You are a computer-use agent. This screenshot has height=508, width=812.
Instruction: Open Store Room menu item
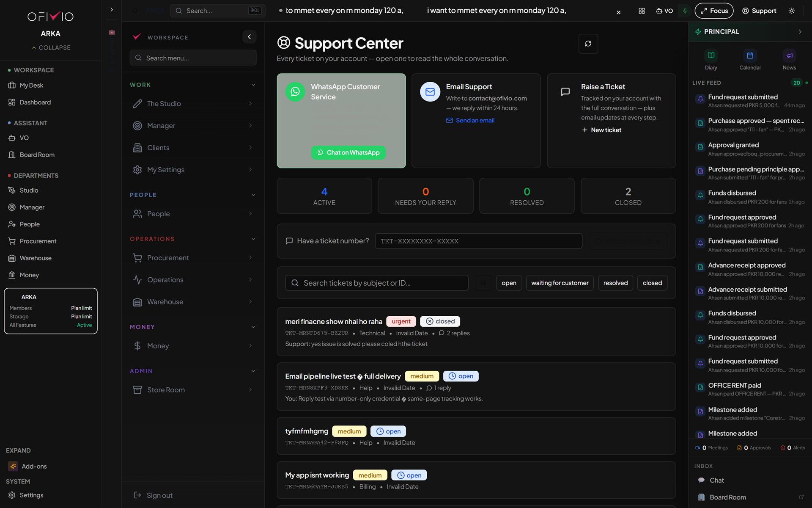(193, 389)
